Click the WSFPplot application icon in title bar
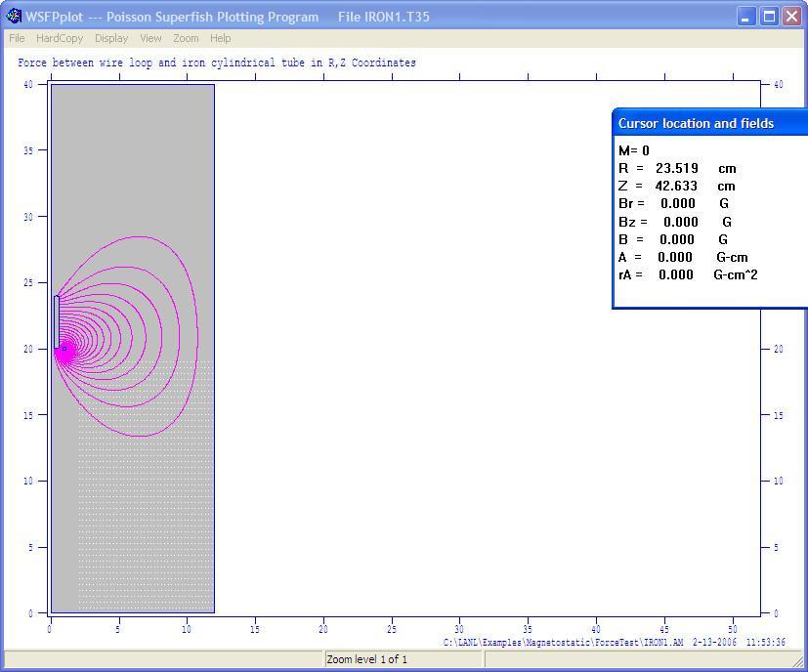The width and height of the screenshot is (808, 672). 14,17
